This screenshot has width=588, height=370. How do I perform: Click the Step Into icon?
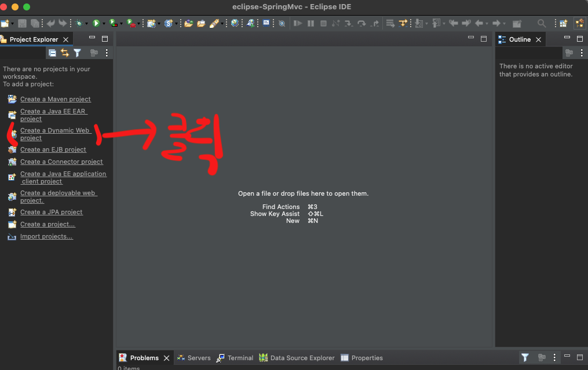(x=348, y=24)
